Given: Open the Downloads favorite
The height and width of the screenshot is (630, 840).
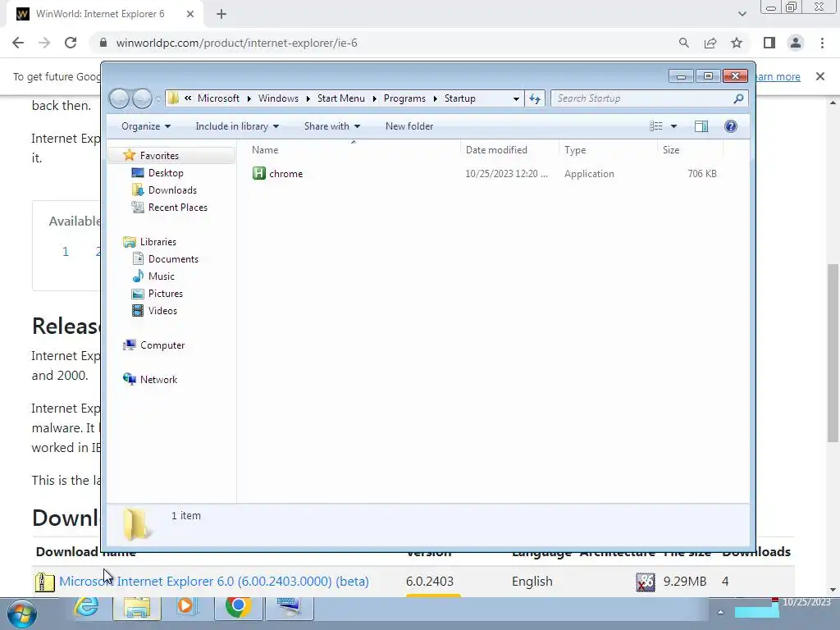Looking at the screenshot, I should 172,189.
